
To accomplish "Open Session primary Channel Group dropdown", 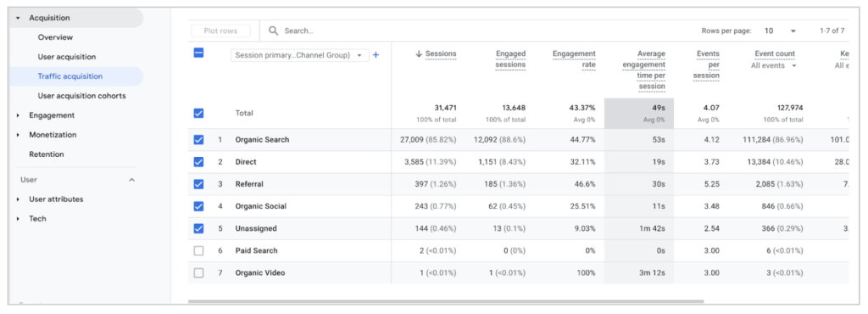I will tap(300, 55).
